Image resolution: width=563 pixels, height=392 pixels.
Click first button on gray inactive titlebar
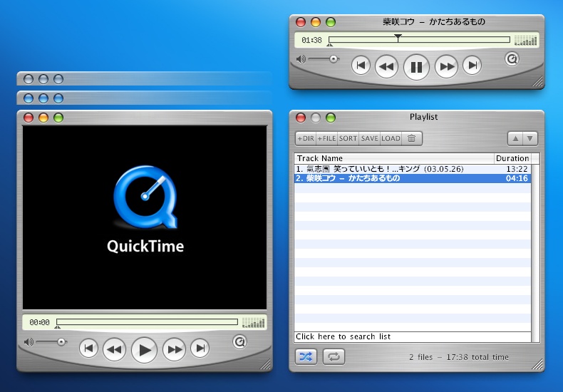(29, 79)
